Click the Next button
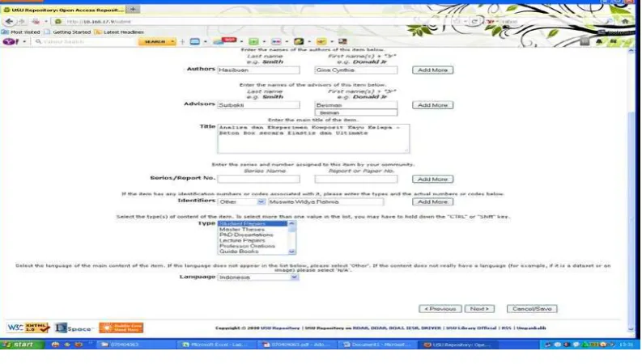This screenshot has height=364, width=642. pos(479,309)
